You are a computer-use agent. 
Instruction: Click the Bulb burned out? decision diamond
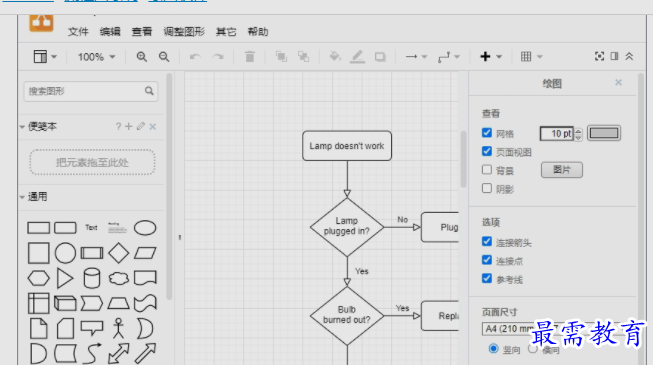(x=347, y=315)
